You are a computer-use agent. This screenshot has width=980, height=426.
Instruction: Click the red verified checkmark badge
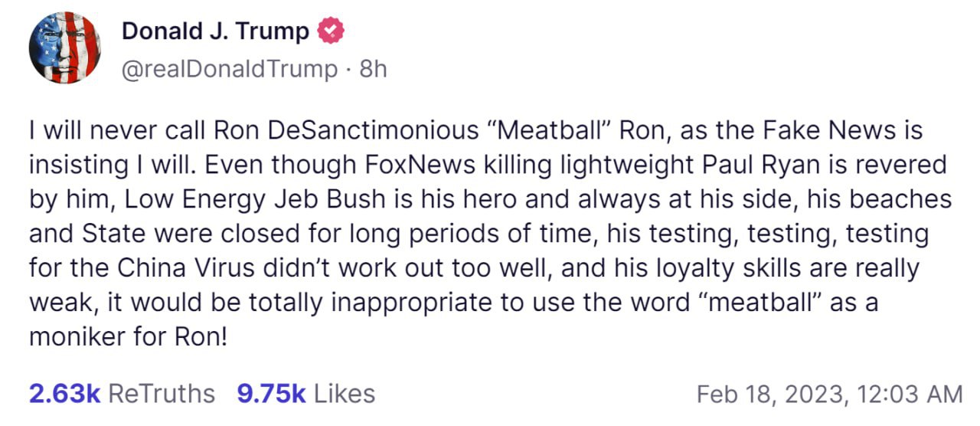pos(331,31)
